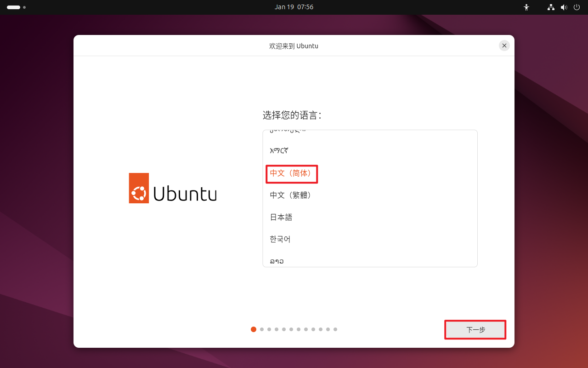Choose 中文（繁體） as the language

291,195
